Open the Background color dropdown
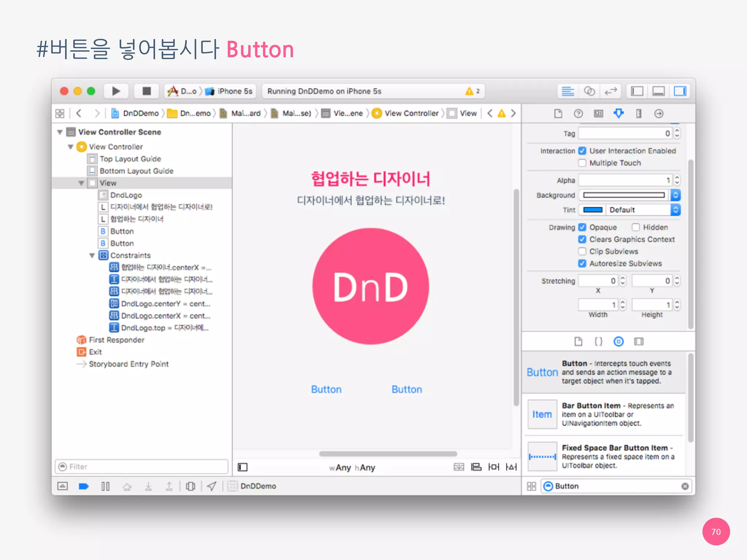Screen dimensions: 747x560 [676, 195]
